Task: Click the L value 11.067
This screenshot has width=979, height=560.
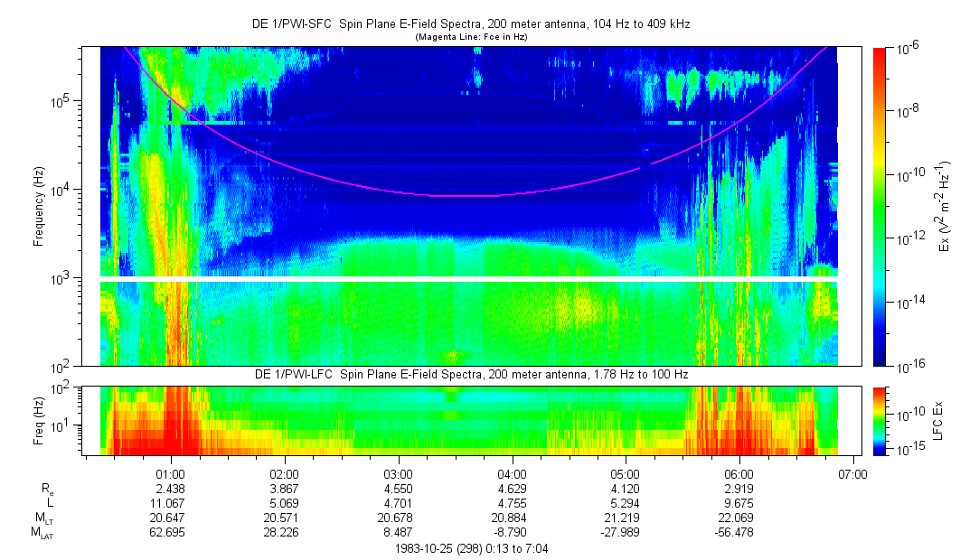Action: coord(171,503)
